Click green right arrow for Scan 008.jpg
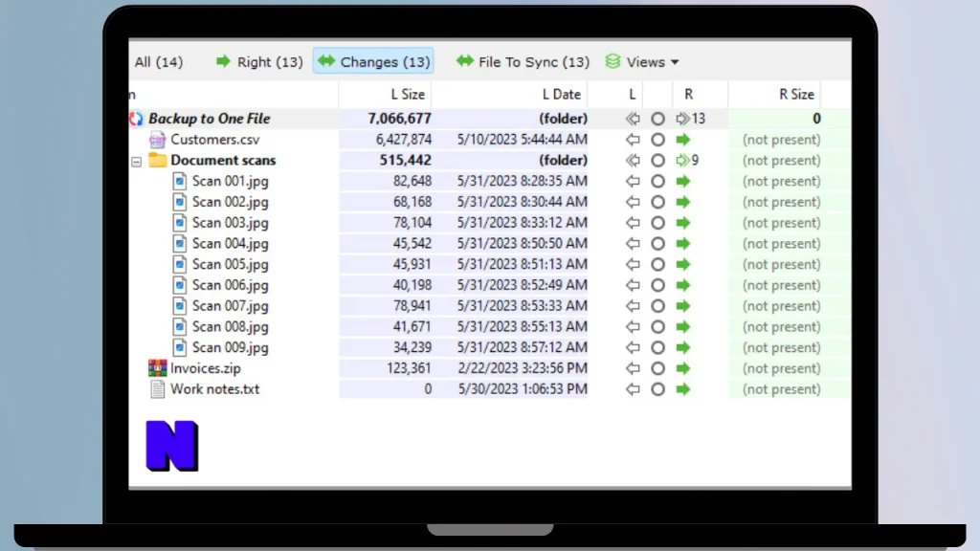This screenshot has width=980, height=551. click(683, 327)
